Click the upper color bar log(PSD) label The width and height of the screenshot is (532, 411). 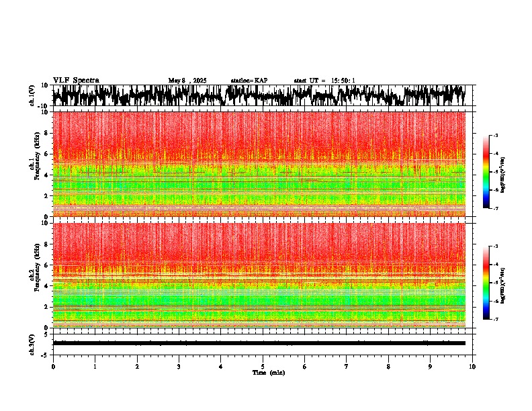click(x=503, y=175)
